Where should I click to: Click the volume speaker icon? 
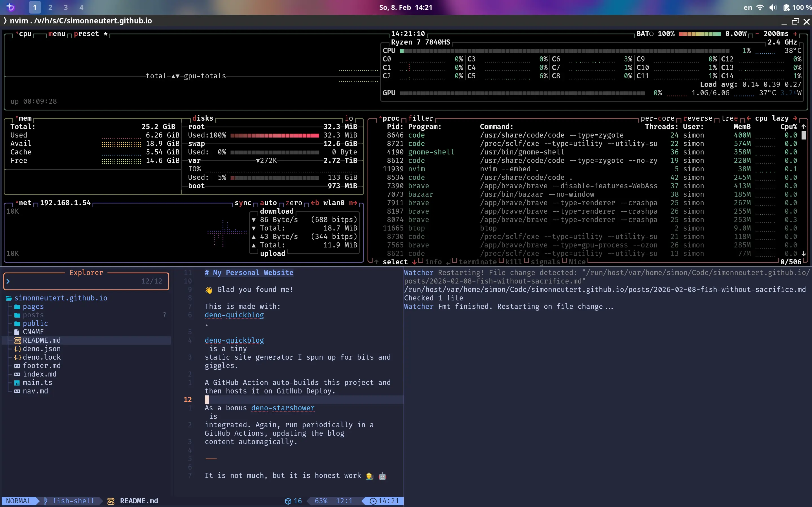(773, 7)
